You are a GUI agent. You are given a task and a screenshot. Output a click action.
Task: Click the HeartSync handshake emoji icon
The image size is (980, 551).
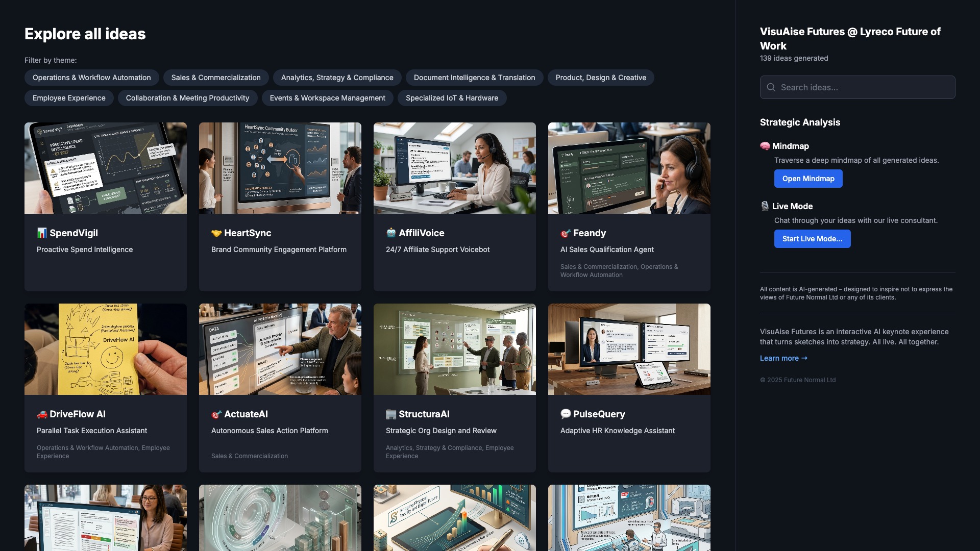pos(216,233)
